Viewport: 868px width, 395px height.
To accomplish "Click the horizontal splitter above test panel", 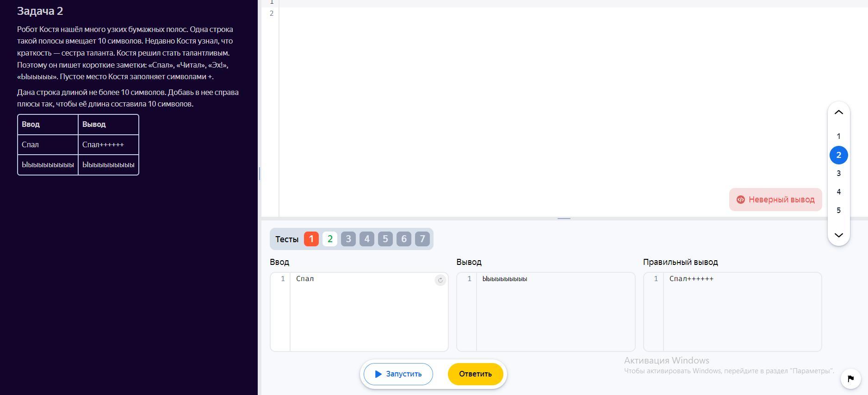I will pos(564,218).
